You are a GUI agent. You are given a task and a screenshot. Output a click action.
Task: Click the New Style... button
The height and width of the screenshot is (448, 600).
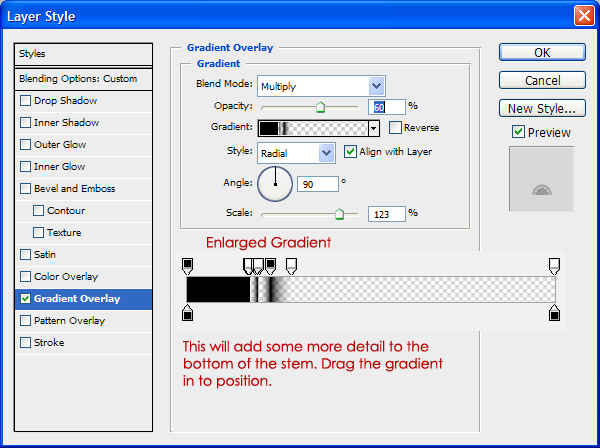point(542,108)
